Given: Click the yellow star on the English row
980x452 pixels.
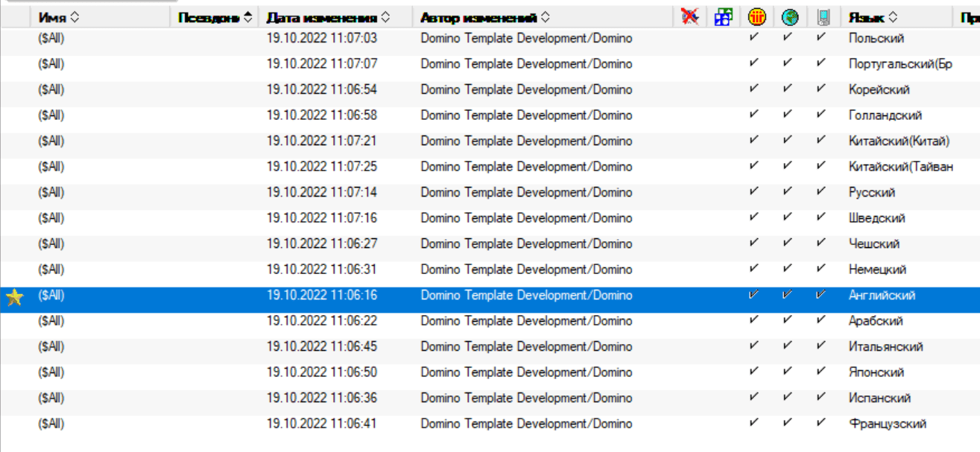Looking at the screenshot, I should [x=14, y=299].
